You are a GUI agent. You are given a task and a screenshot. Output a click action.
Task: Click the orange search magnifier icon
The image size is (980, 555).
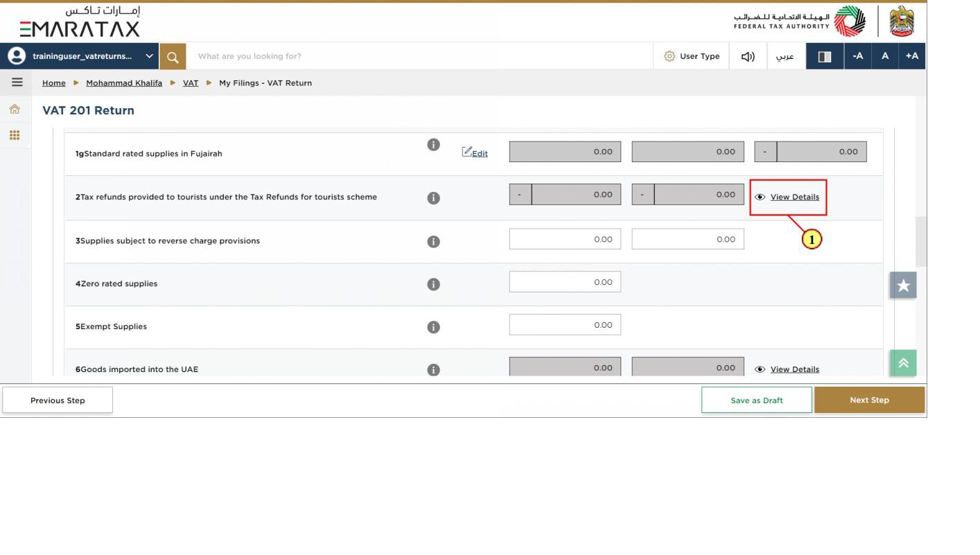[x=173, y=56]
